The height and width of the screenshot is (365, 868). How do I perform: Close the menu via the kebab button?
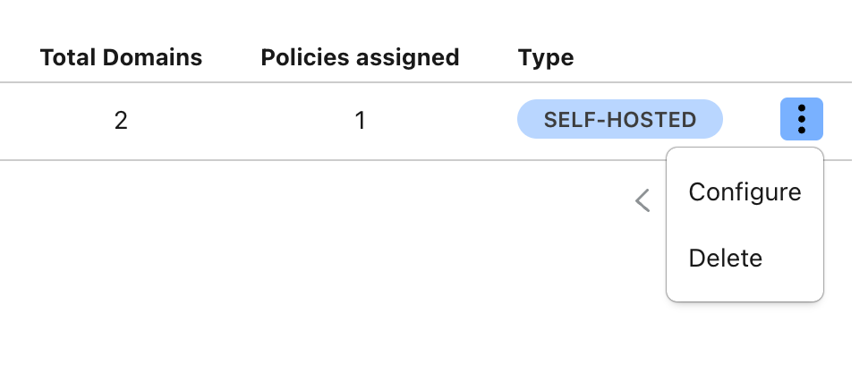coord(802,119)
